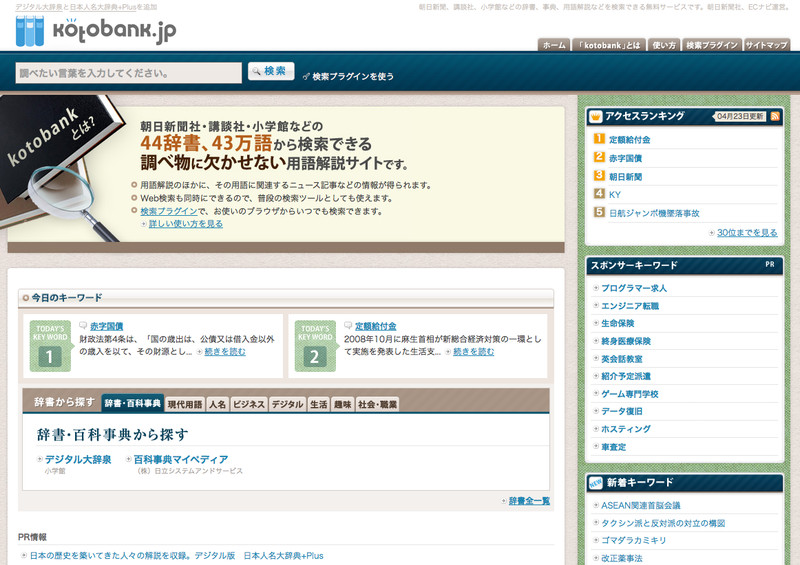Open ranking item KY
800x565 pixels.
[615, 194]
